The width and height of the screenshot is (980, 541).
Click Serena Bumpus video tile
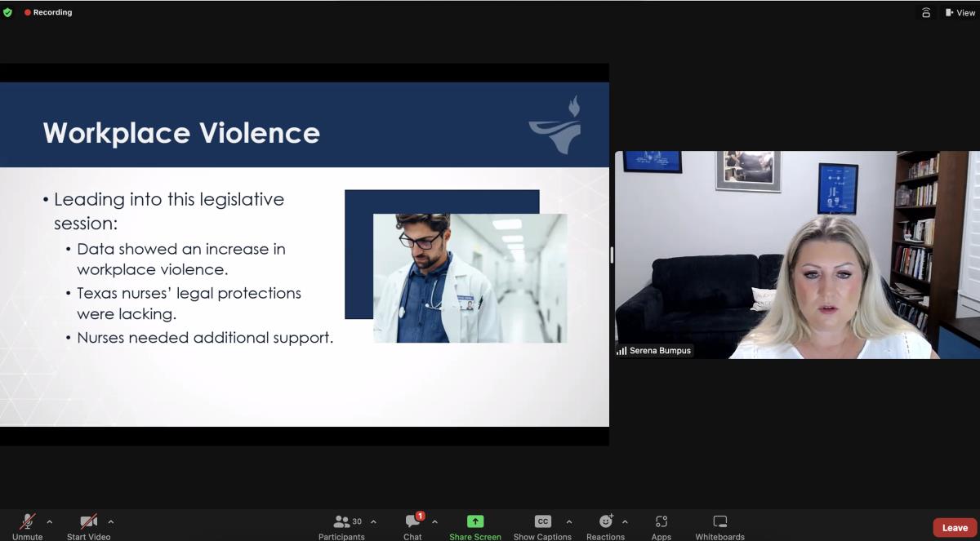pyautogui.click(x=797, y=255)
